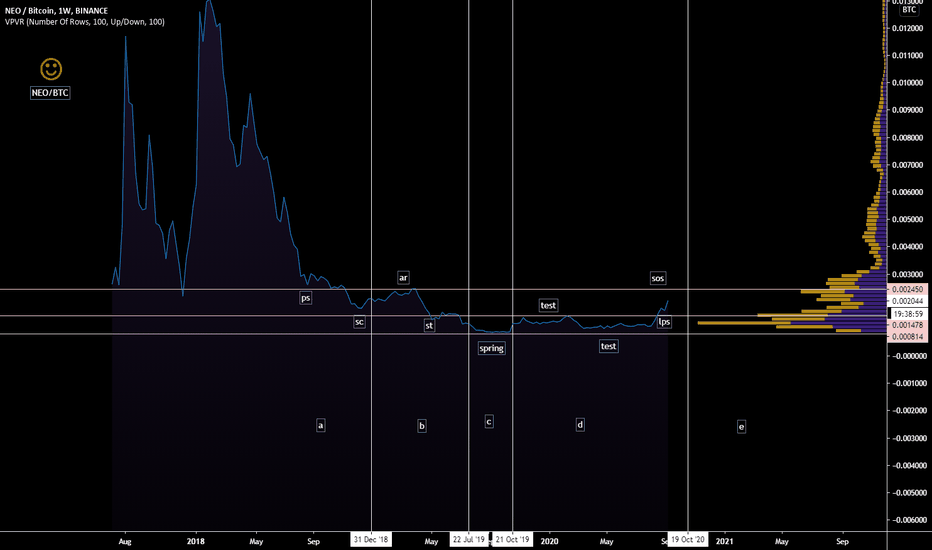932x550 pixels.
Task: Open the VPVR indicator legend
Action: [x=85, y=22]
